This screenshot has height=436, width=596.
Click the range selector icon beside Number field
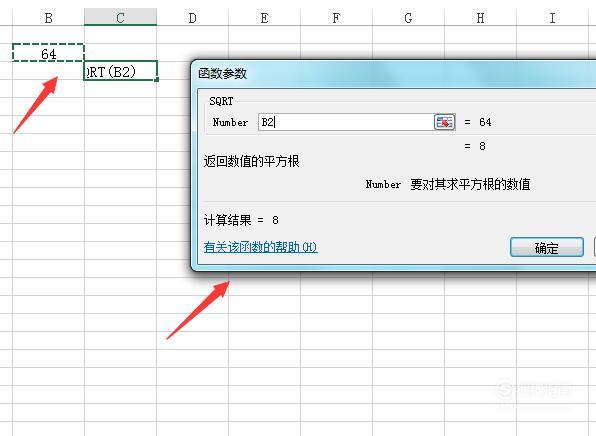pyautogui.click(x=444, y=122)
